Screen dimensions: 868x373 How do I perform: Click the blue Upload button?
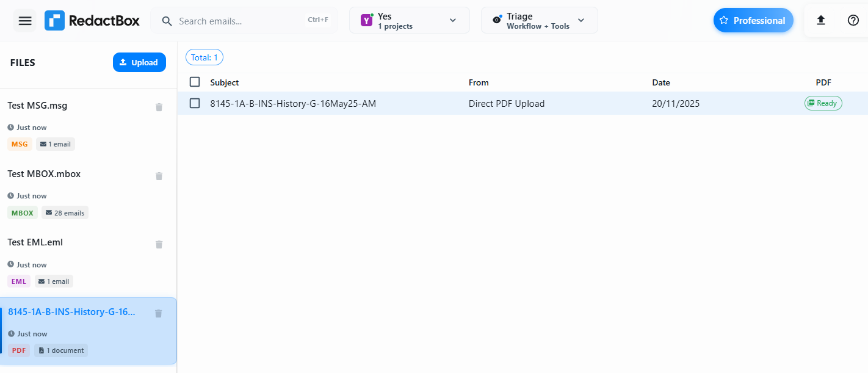[x=139, y=62]
